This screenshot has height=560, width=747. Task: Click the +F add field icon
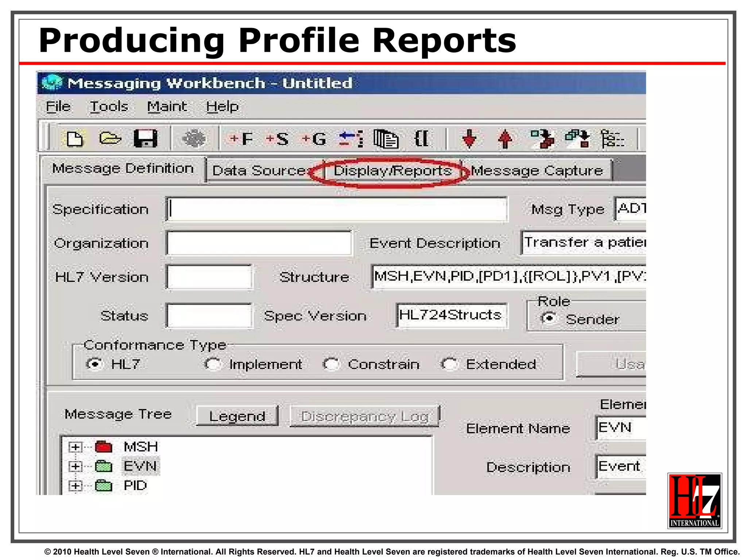(x=241, y=139)
